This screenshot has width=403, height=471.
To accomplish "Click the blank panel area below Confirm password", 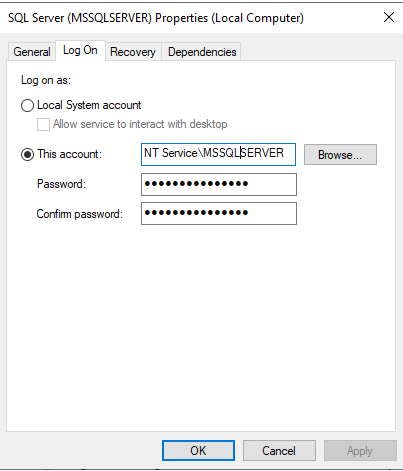I will click(201, 327).
